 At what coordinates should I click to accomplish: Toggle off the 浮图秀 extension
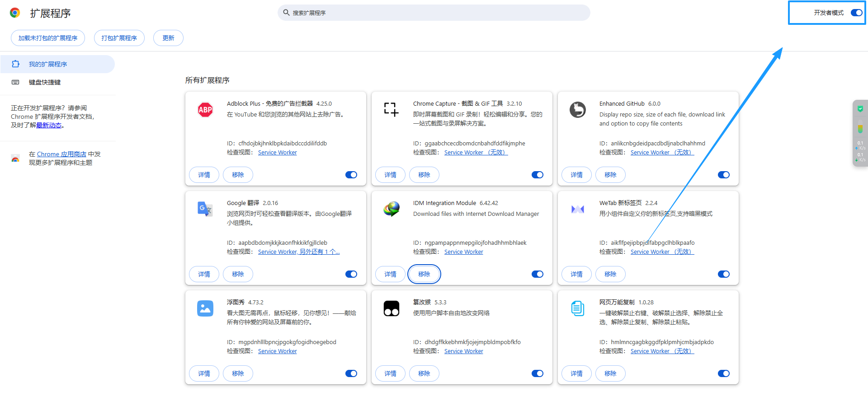point(351,373)
